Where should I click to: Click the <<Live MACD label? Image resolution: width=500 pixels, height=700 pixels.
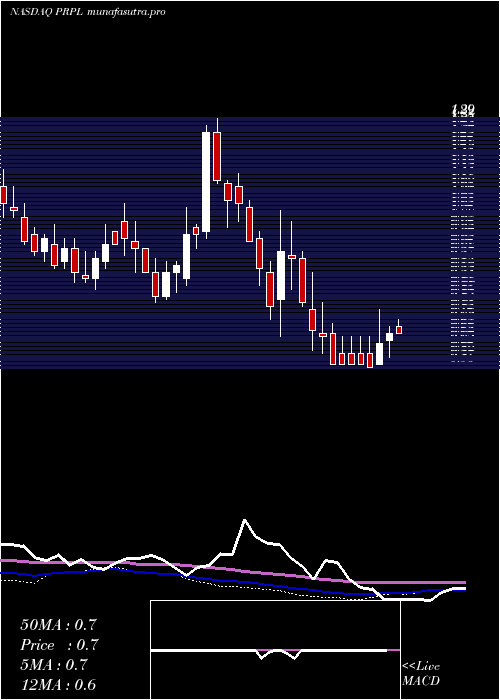[x=421, y=674]
